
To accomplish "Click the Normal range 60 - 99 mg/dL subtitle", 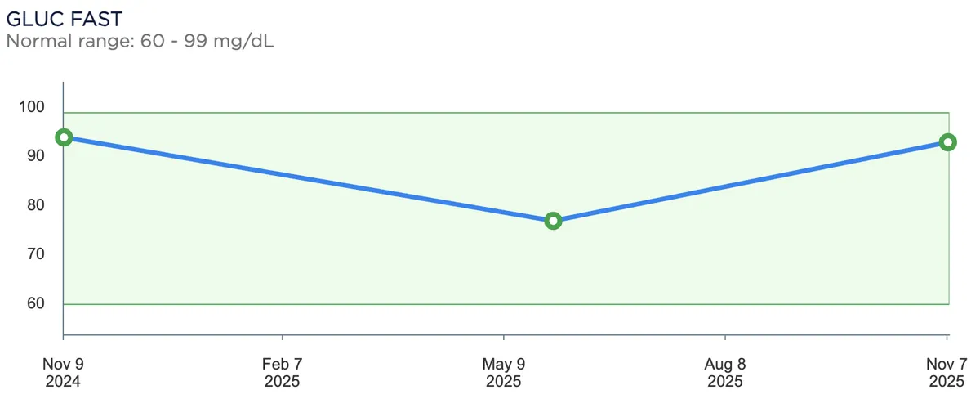I will coord(140,40).
